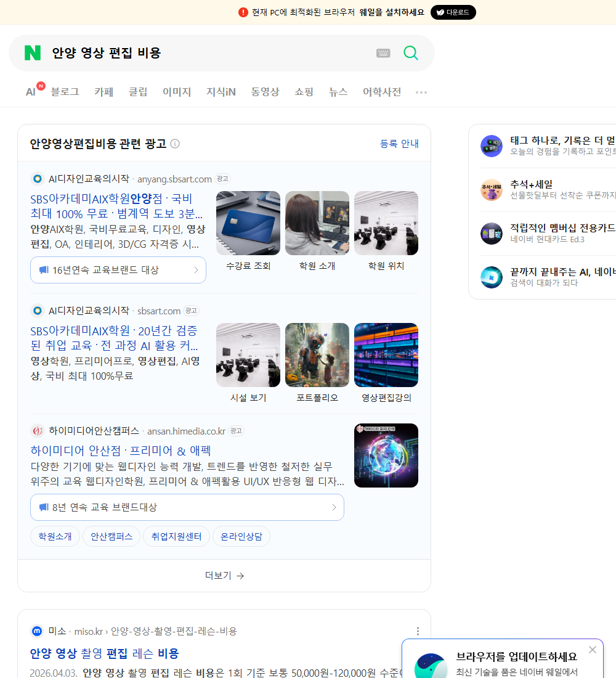This screenshot has height=678, width=616.
Task: Switch to the 카페 tab
Action: [x=103, y=92]
